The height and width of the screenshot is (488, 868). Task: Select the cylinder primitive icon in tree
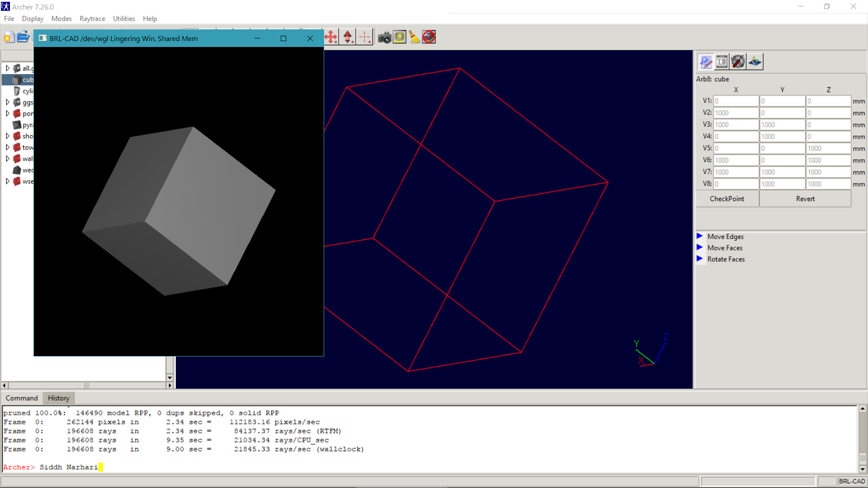17,91
